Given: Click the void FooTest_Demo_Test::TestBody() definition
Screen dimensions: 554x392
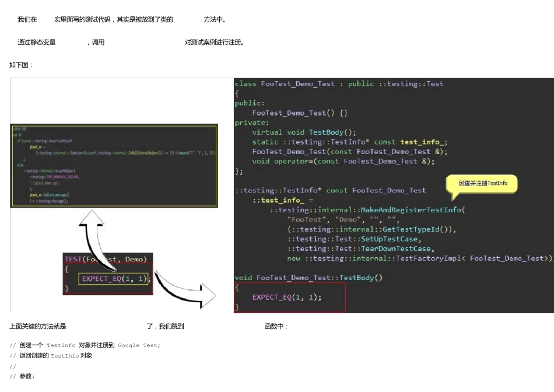Looking at the screenshot, I should 308,278.
